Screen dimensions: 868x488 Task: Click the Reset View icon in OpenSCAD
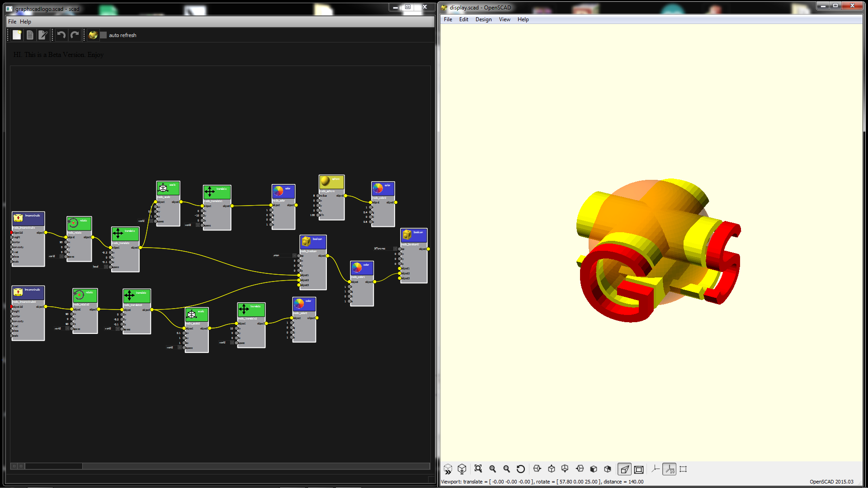point(521,469)
